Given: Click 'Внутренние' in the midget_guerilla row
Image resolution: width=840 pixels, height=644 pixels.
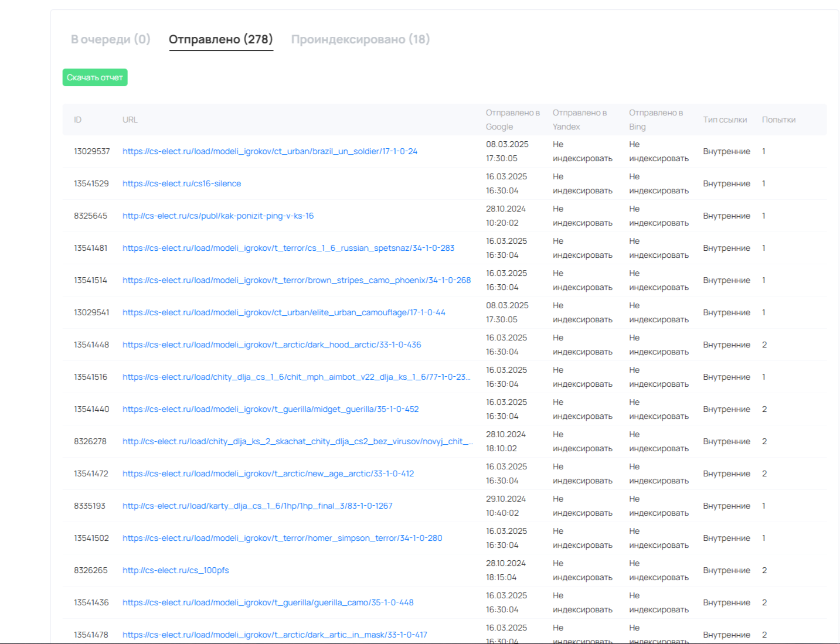Looking at the screenshot, I should pyautogui.click(x=727, y=409).
